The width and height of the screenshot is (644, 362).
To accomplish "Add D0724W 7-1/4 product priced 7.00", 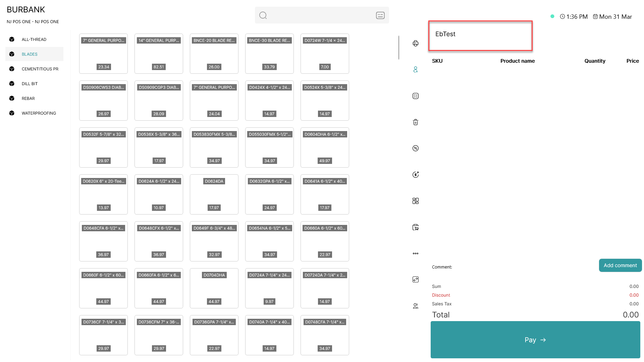I will tap(325, 54).
